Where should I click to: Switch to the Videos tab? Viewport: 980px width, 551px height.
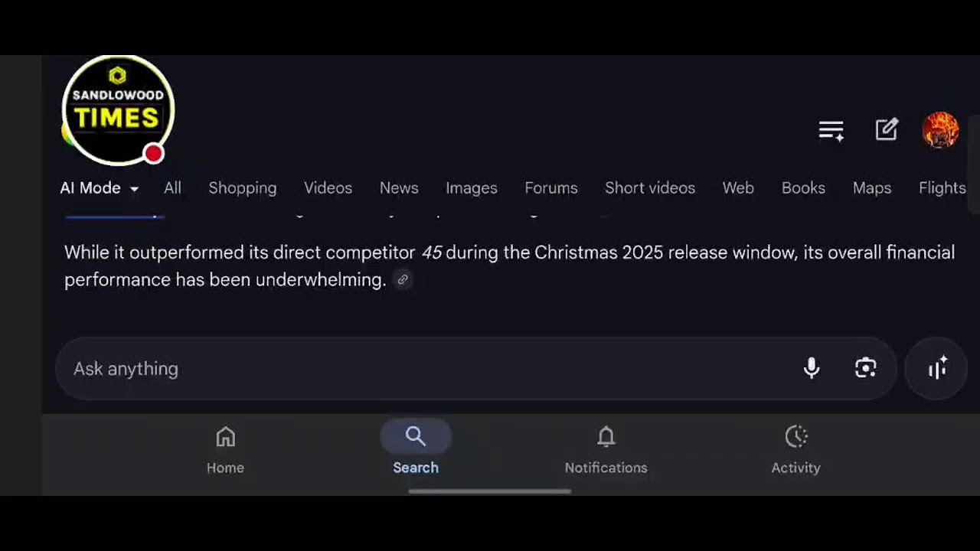(328, 188)
